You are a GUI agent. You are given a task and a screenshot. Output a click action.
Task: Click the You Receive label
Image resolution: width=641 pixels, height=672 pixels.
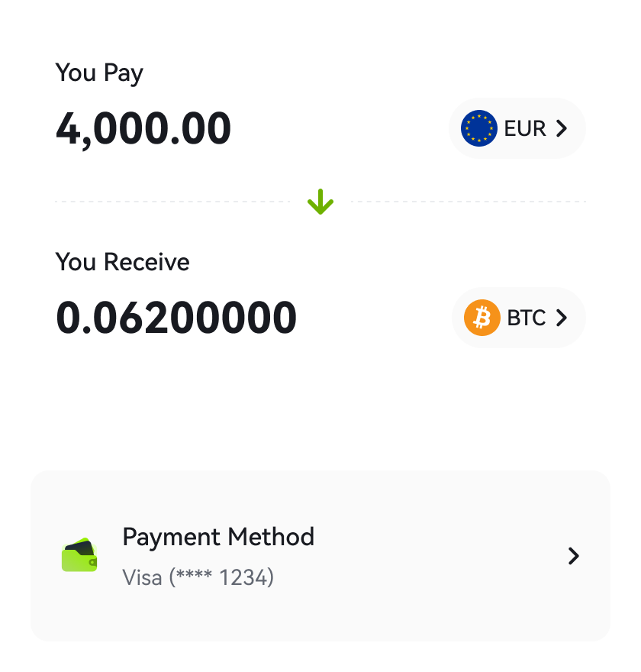pos(122,262)
